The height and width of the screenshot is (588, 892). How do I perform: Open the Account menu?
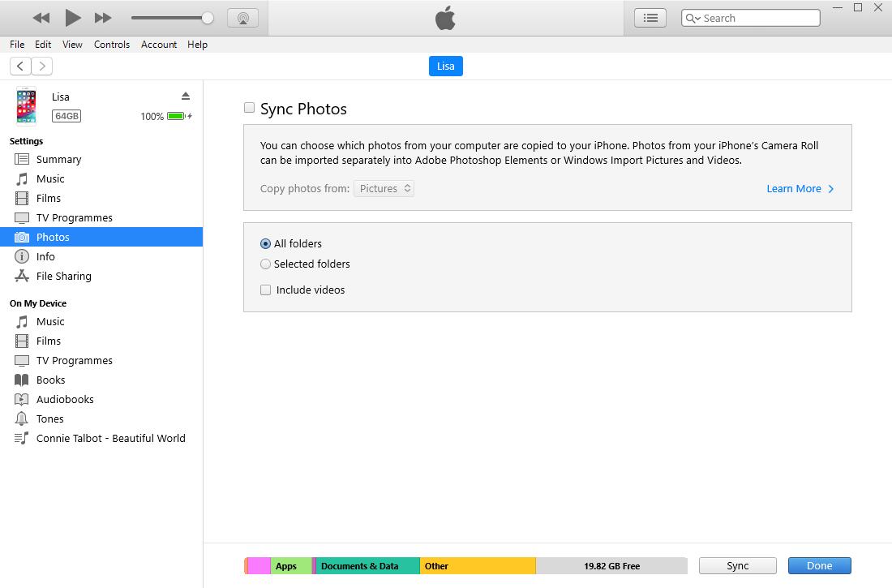(x=159, y=45)
